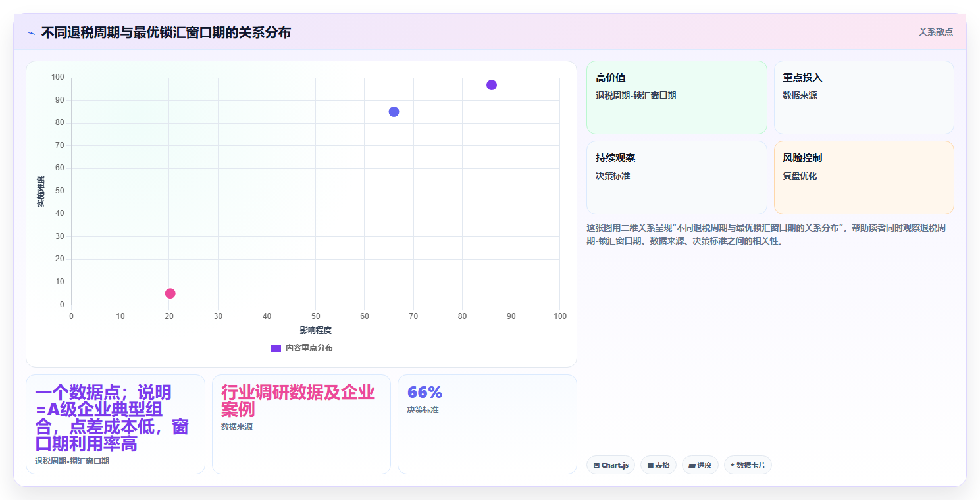Click the 实施难度 y-axis title

click(x=41, y=191)
